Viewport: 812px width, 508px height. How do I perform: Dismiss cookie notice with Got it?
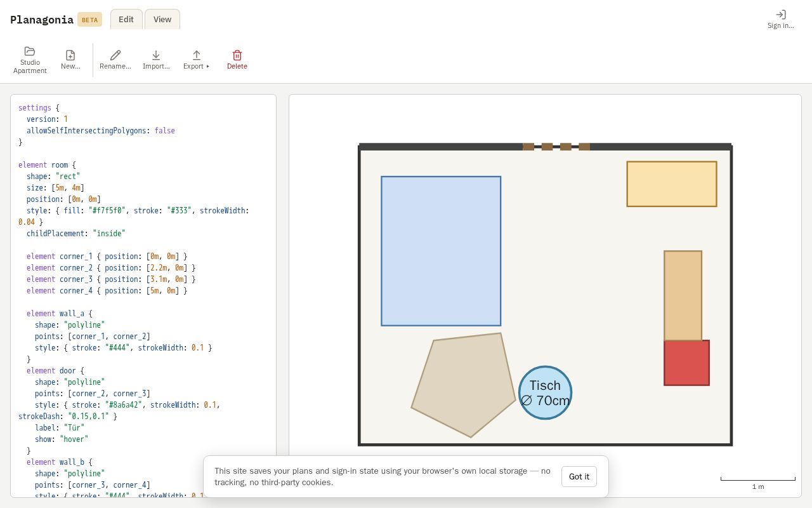pos(579,476)
